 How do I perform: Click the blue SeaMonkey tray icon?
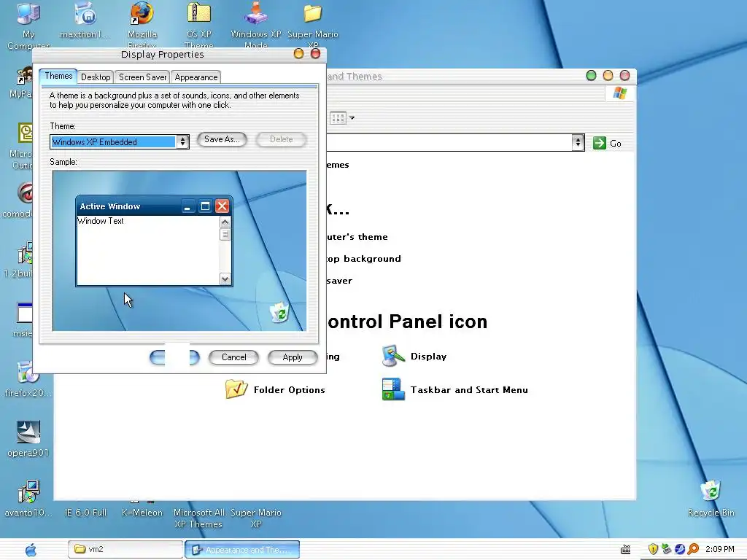coord(680,549)
